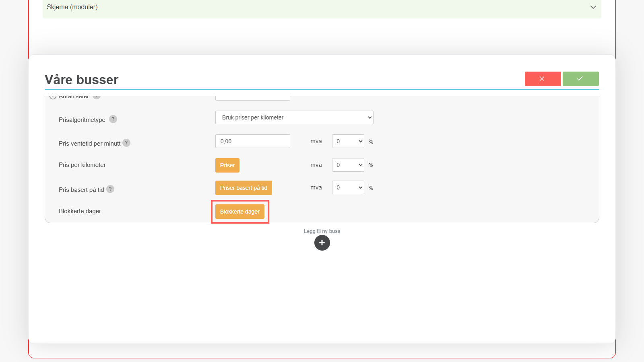Expand the Skjema (moduler) chevron

pyautogui.click(x=593, y=7)
